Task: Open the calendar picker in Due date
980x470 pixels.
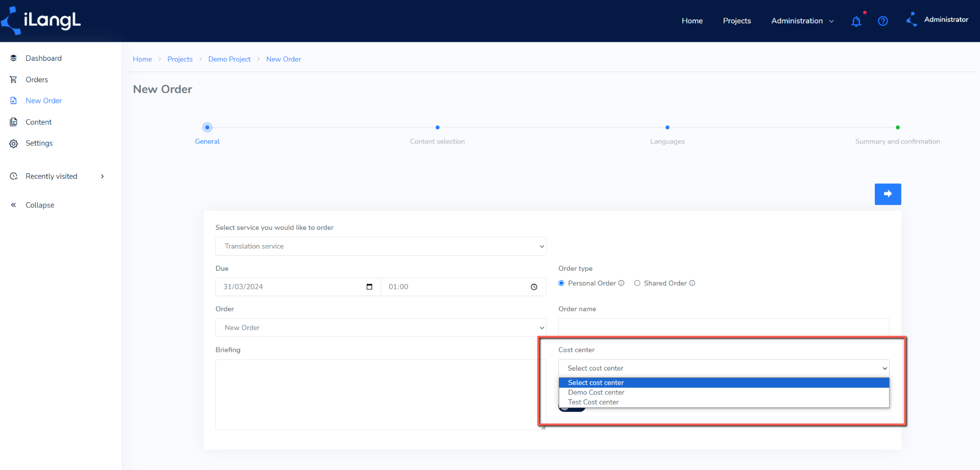Action: coord(369,287)
